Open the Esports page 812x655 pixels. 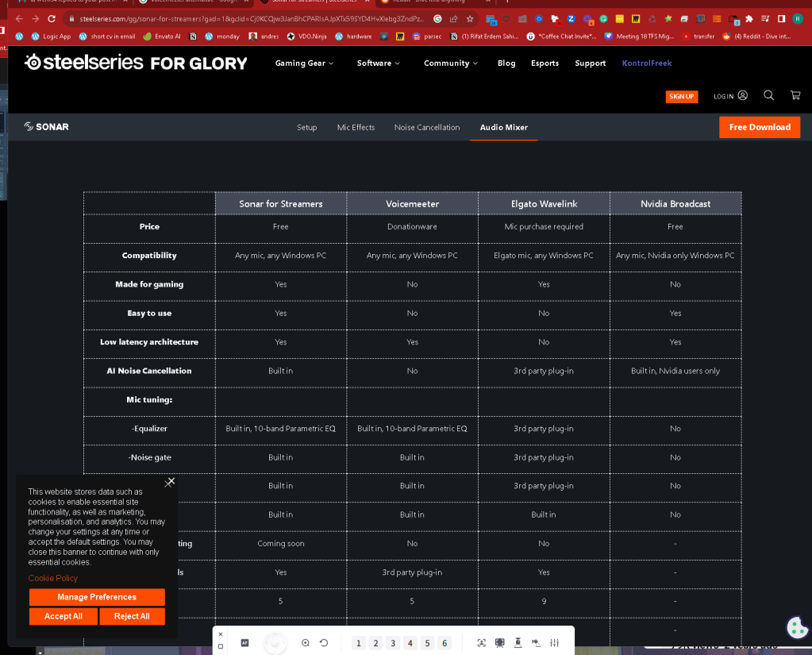click(545, 64)
